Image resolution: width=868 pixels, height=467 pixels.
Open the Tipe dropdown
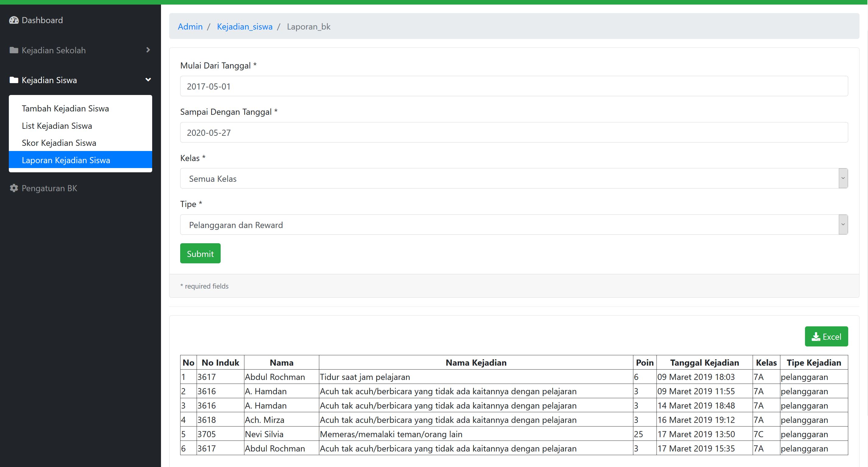coord(514,225)
